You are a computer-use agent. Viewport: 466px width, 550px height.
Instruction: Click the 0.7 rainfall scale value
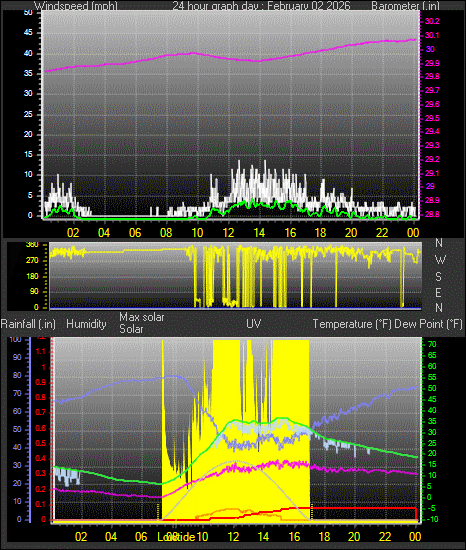pyautogui.click(x=41, y=412)
